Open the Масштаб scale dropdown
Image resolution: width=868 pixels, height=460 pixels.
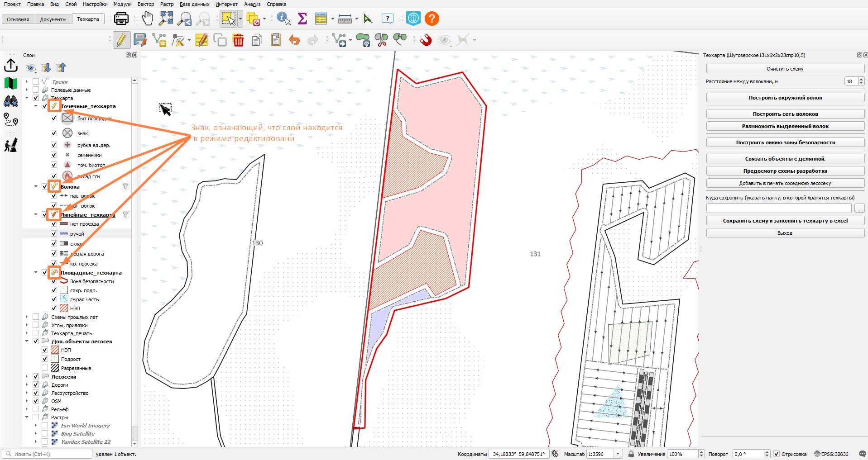[618, 454]
